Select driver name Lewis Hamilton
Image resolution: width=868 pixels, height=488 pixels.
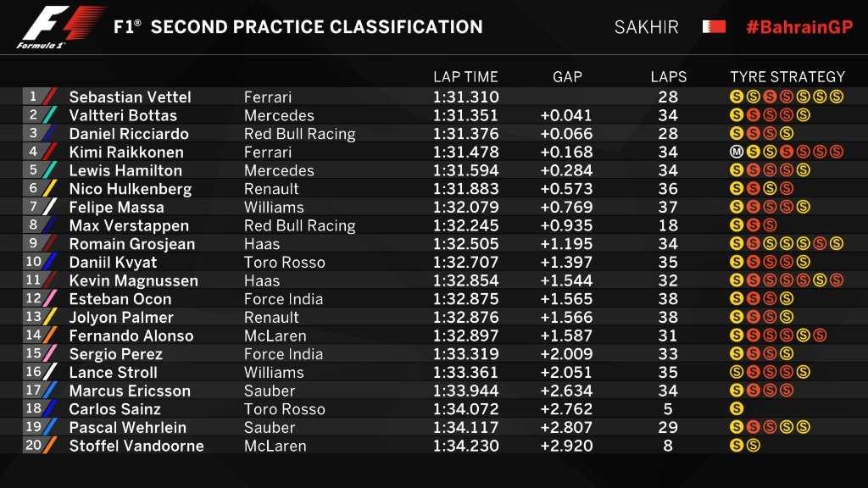125,170
